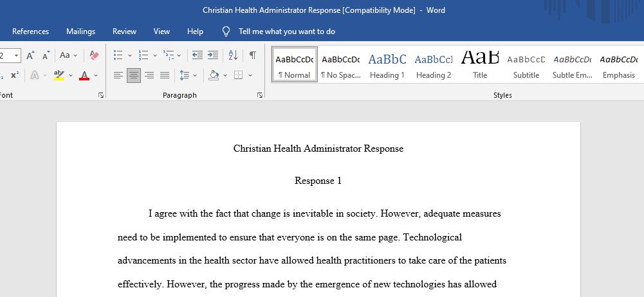Screen dimensions: 644x297
Task: Open Font dialog launcher arrow
Action: coord(101,95)
